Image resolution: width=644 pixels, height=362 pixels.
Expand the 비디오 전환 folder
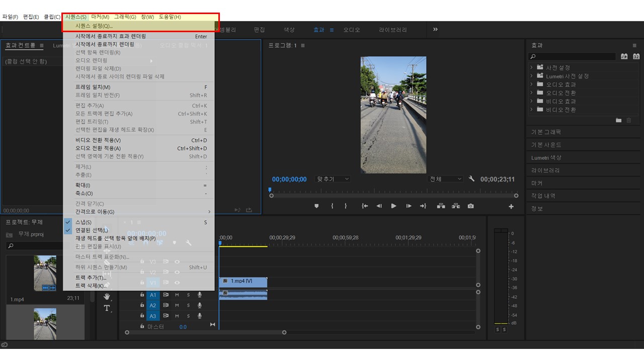coord(531,110)
